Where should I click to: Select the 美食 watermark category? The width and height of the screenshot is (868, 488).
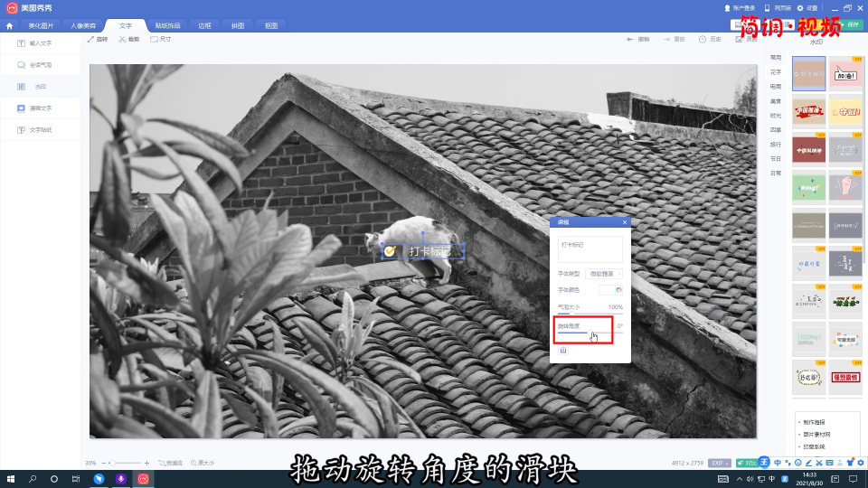776,101
